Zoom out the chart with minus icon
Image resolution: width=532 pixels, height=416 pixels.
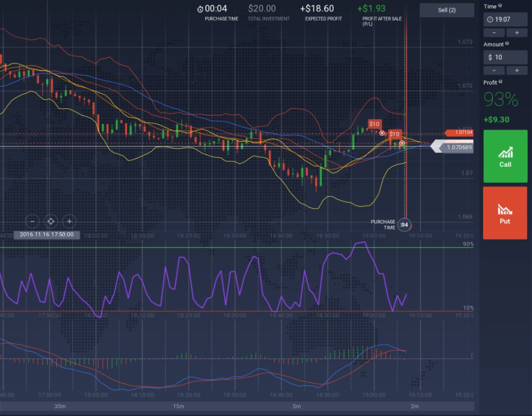coord(32,221)
